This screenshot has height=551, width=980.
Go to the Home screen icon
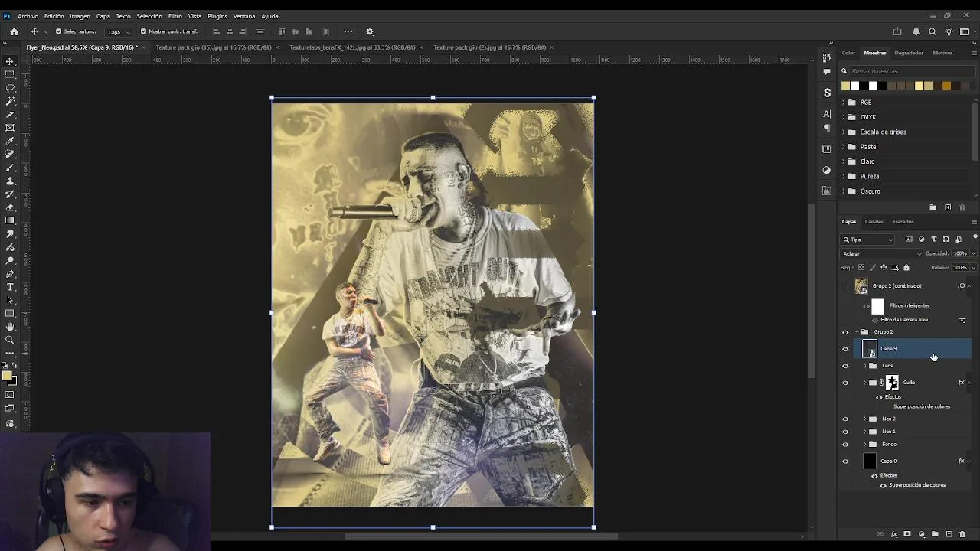[x=14, y=31]
